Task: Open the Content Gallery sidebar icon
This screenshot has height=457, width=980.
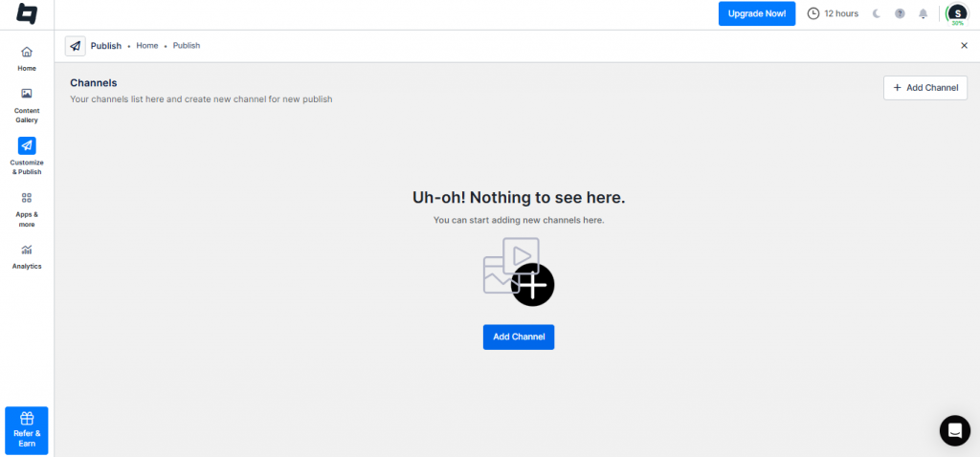Action: coord(27,94)
